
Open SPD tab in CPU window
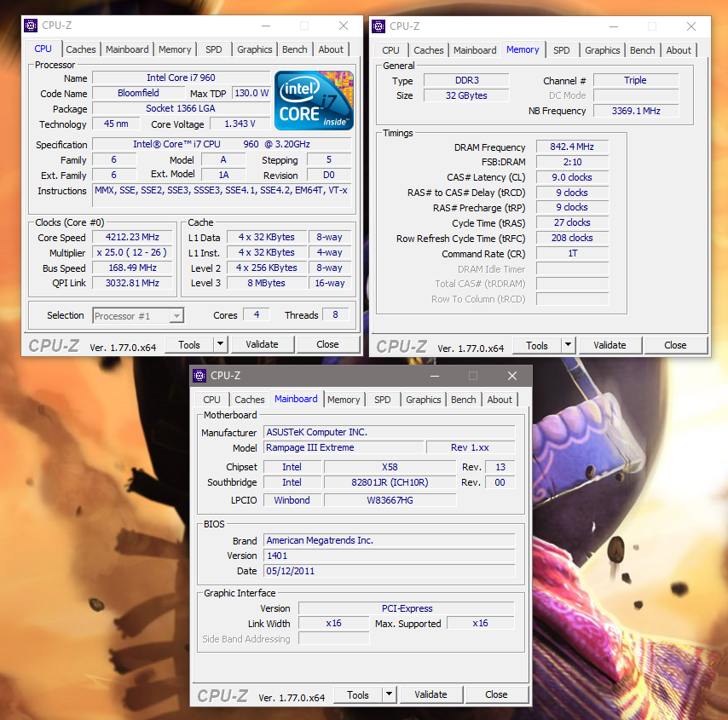(x=214, y=49)
